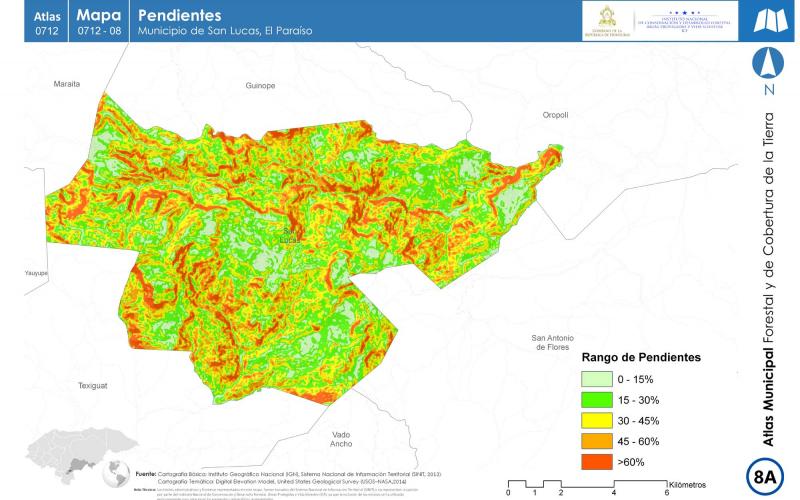
Task: Select the >60% red-orange swatch
Action: pos(596,462)
